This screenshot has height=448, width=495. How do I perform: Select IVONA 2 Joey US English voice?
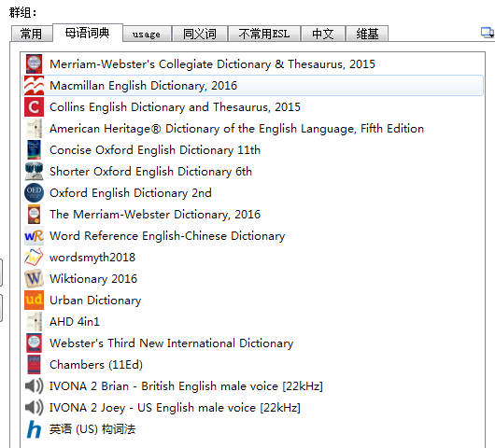253,407
